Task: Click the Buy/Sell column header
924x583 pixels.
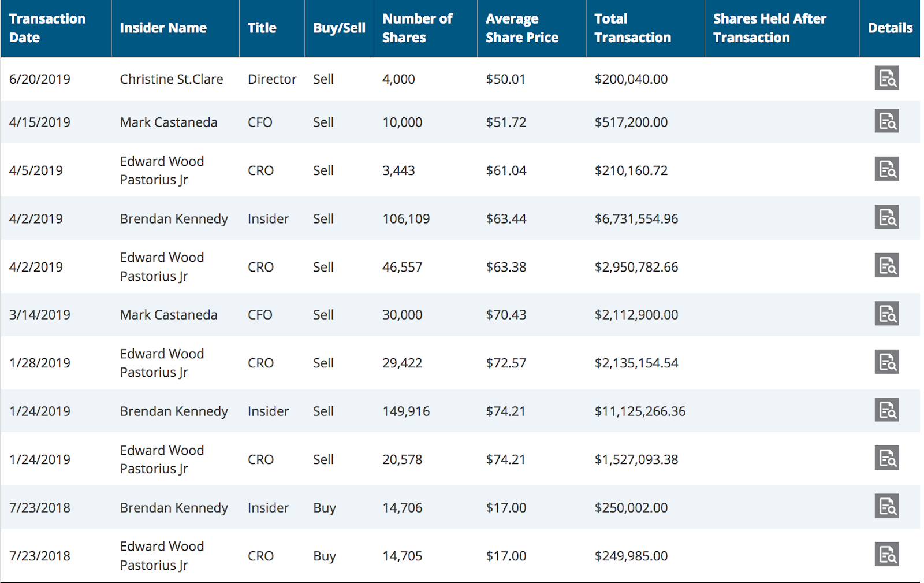Action: pos(340,28)
